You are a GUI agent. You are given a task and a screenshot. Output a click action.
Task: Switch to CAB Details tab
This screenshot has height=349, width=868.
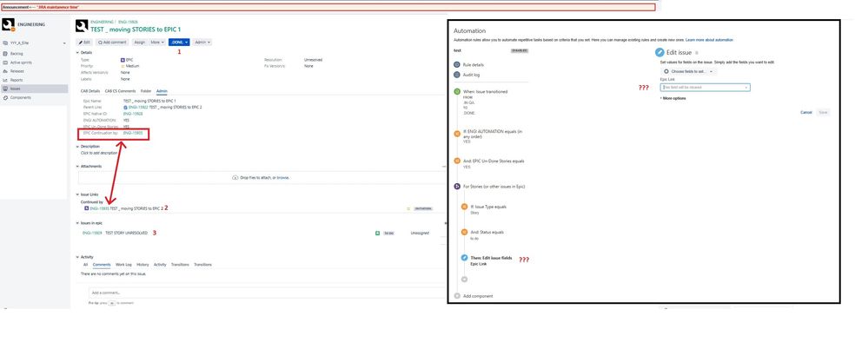coord(90,90)
